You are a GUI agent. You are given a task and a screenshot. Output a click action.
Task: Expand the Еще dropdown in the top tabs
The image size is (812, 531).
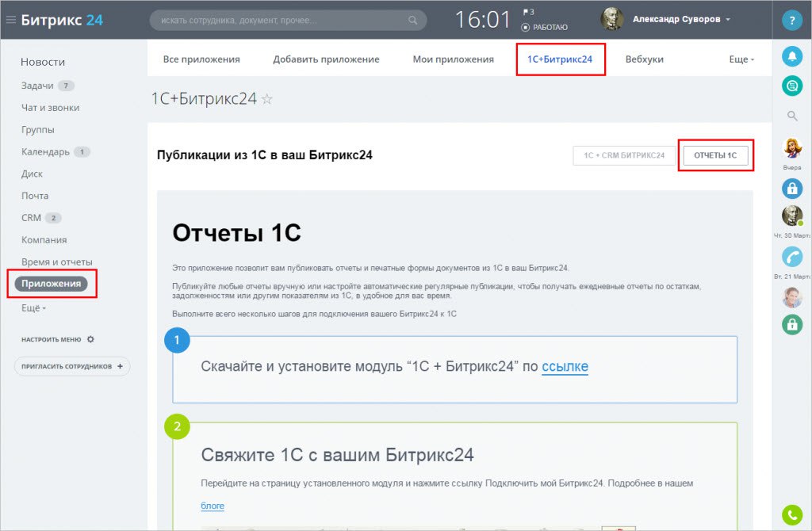coord(741,59)
